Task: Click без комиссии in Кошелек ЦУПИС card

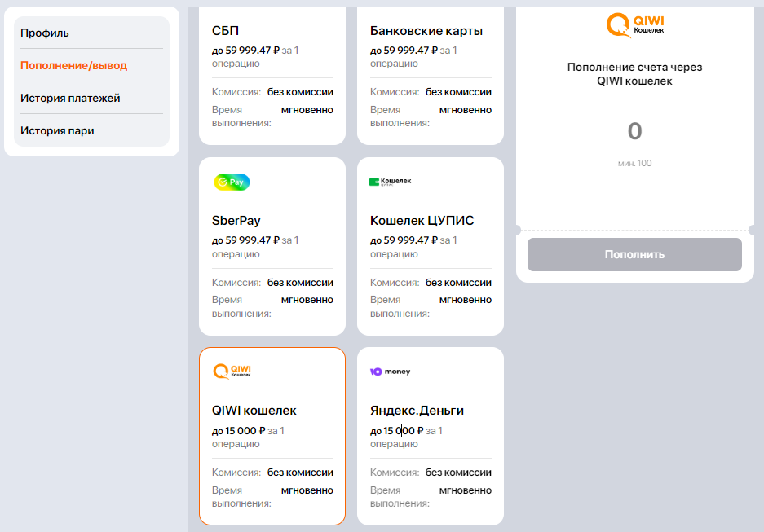Action: click(458, 283)
